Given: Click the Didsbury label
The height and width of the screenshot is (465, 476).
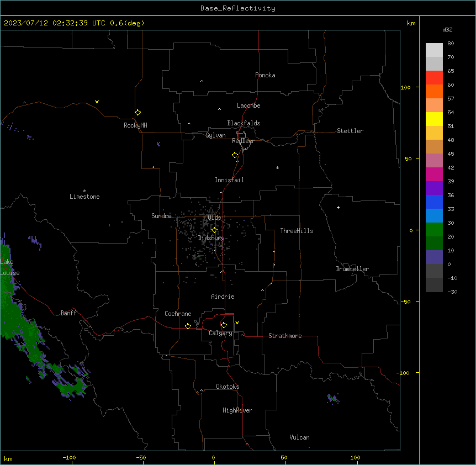Looking at the screenshot, I should click(211, 238).
